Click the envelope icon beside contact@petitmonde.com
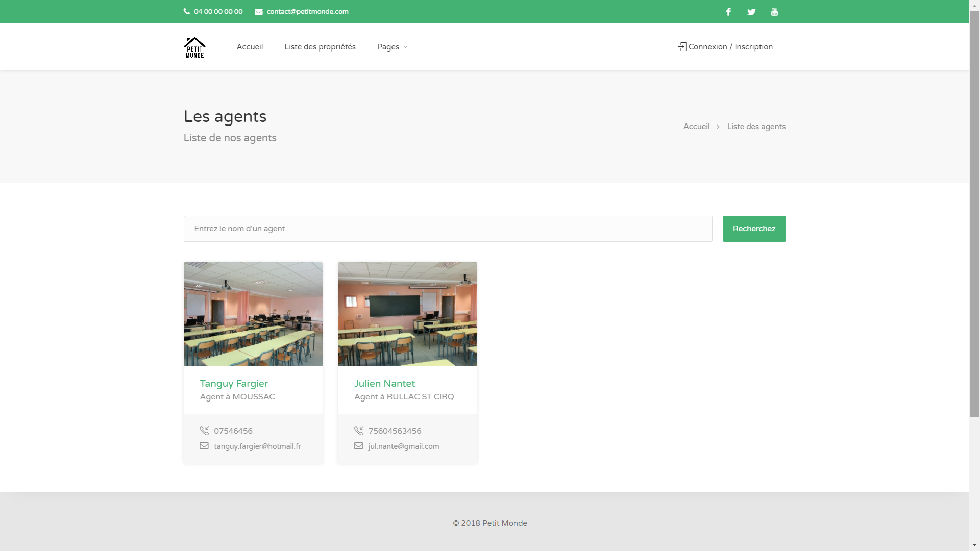Screen dimensions: 980x551 259,12
